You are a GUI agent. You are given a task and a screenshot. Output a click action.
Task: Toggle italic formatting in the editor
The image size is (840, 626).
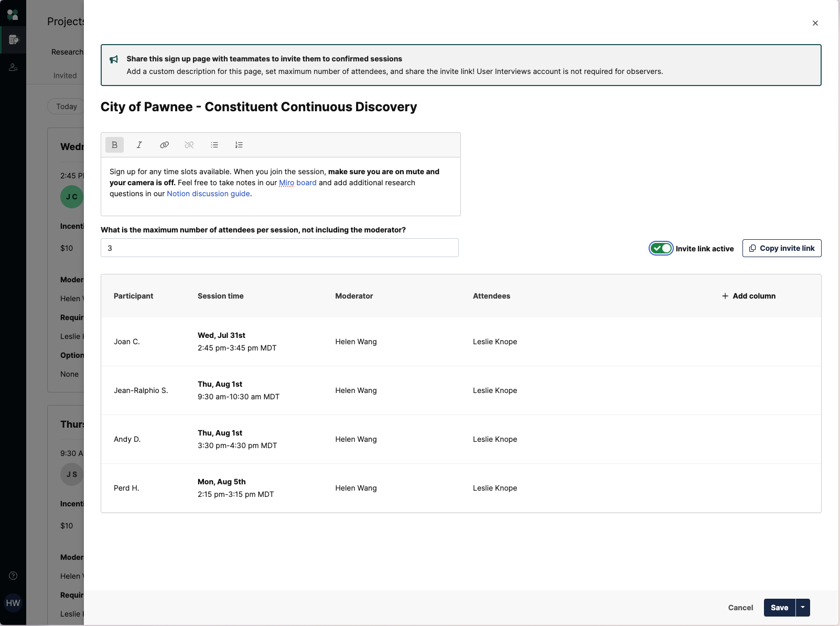139,145
